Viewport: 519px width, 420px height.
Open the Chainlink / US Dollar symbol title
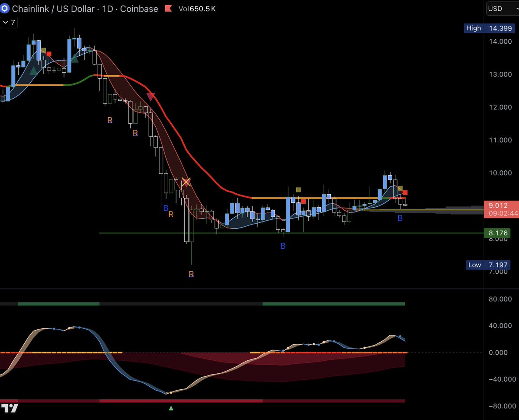click(85, 9)
